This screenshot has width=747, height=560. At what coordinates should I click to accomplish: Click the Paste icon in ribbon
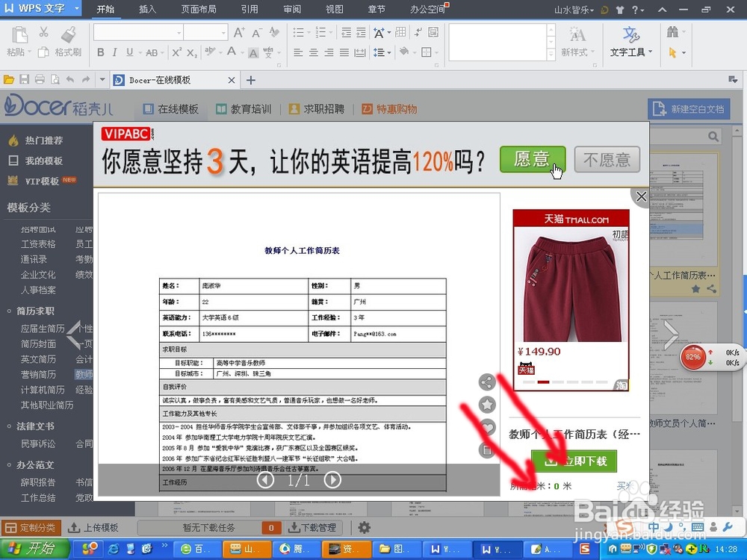coord(19,35)
